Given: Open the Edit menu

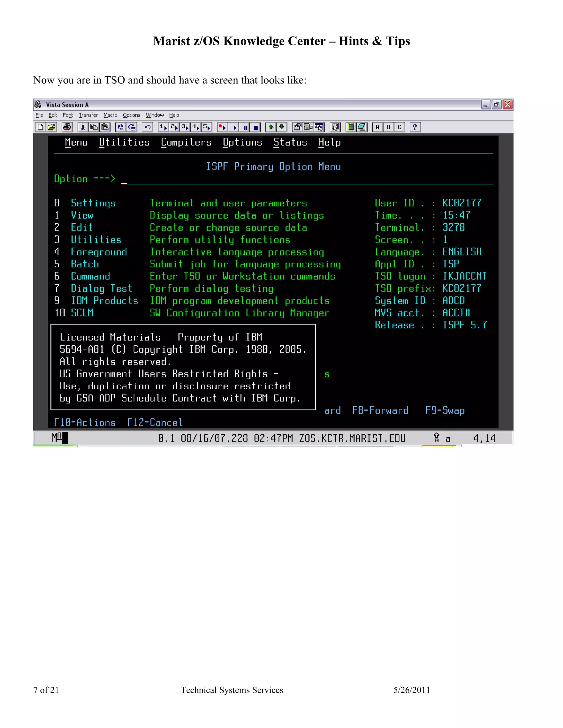Looking at the screenshot, I should 53,115.
